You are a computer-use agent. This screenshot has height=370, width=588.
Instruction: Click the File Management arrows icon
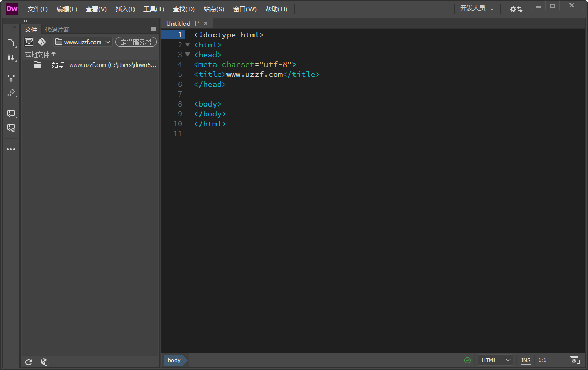click(11, 57)
